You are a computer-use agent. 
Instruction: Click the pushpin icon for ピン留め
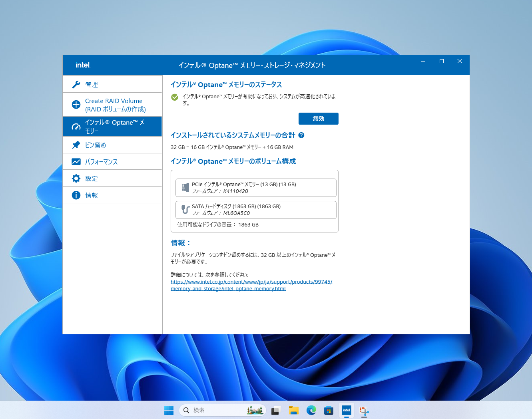[76, 145]
